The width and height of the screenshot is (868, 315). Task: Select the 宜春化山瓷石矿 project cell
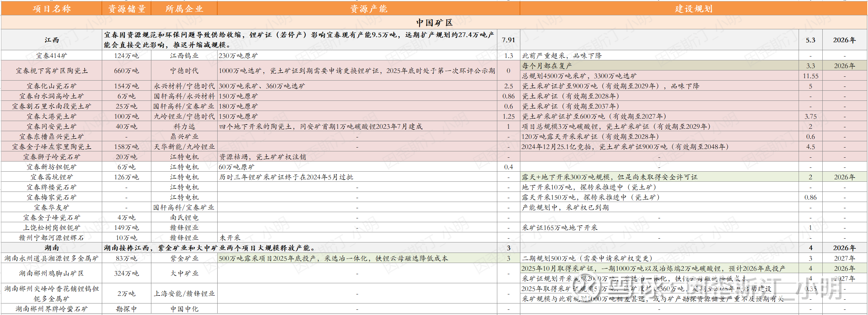point(52,86)
